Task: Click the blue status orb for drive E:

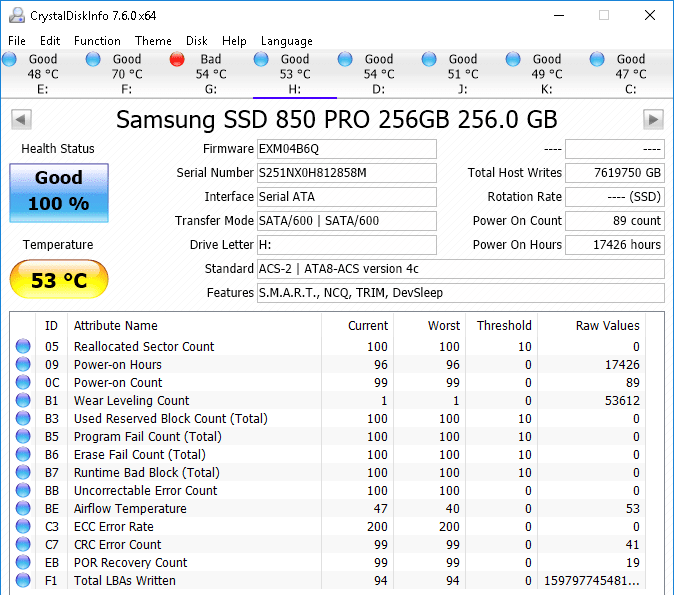Action: pos(9,59)
